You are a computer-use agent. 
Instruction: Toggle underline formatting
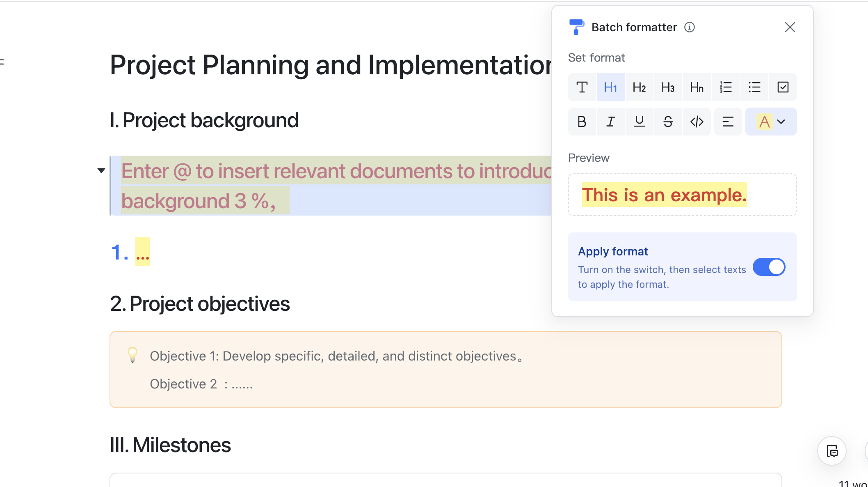[x=639, y=122]
